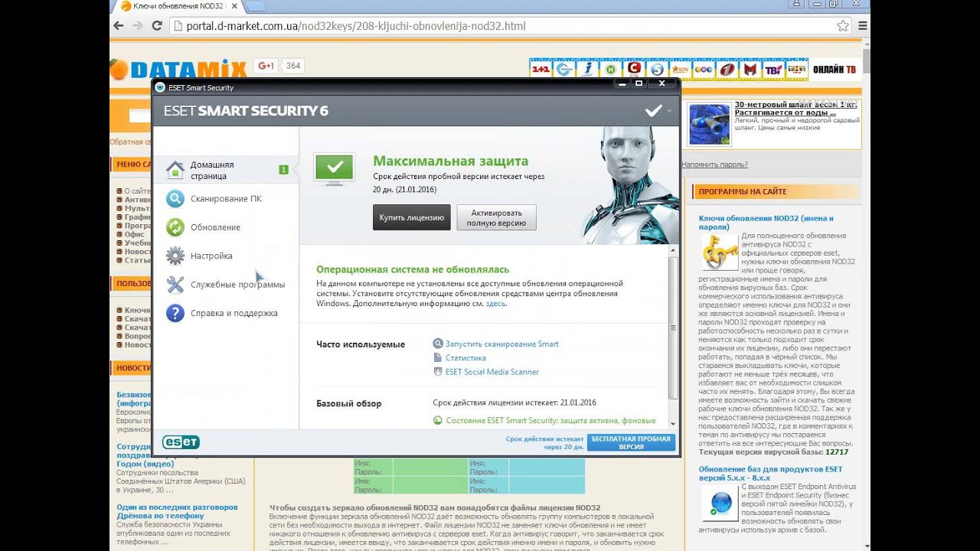Screen dimensions: 980x551
Task: Select the Ключи обновления NOD32 browser tab
Action: click(x=180, y=6)
